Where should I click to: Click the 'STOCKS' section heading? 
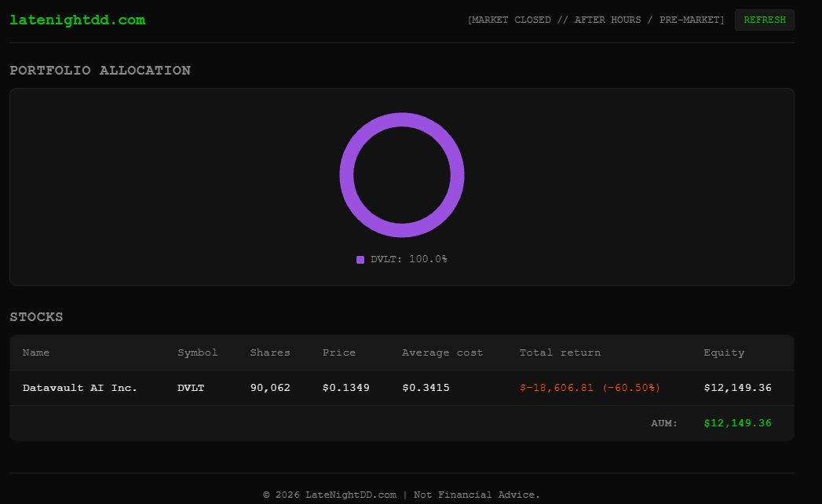[x=36, y=317]
